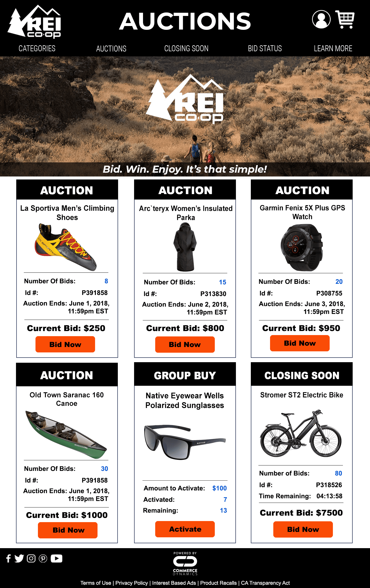Image resolution: width=370 pixels, height=588 pixels.
Task: Open the Pinterest icon in footer
Action: click(43, 558)
